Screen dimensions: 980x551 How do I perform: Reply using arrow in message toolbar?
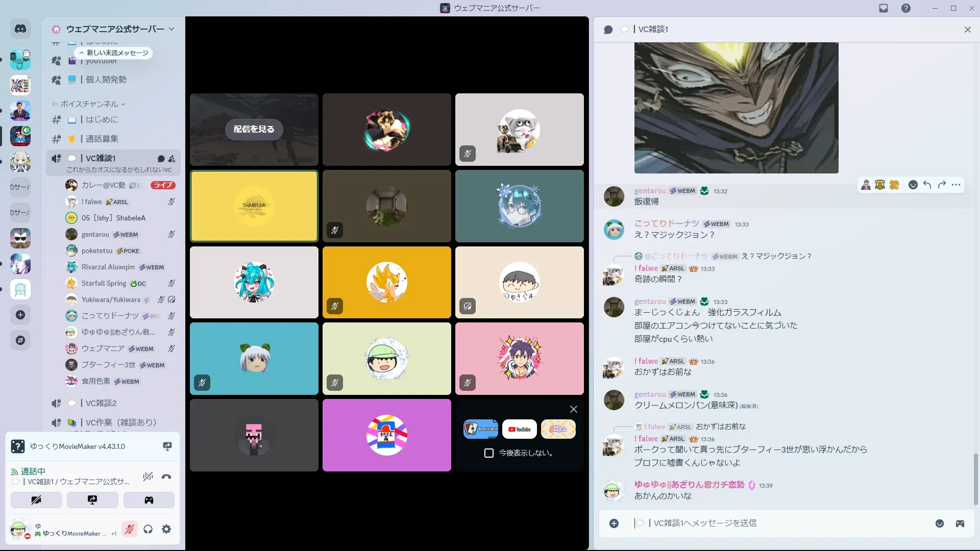927,185
